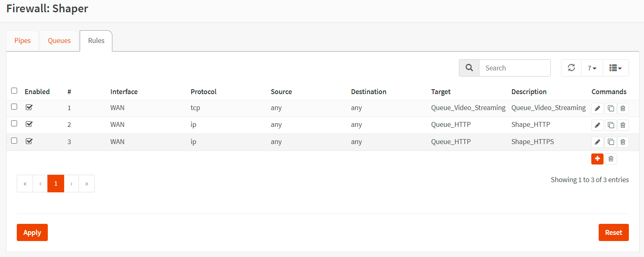Click the Reset button
644x257 pixels.
tap(613, 232)
